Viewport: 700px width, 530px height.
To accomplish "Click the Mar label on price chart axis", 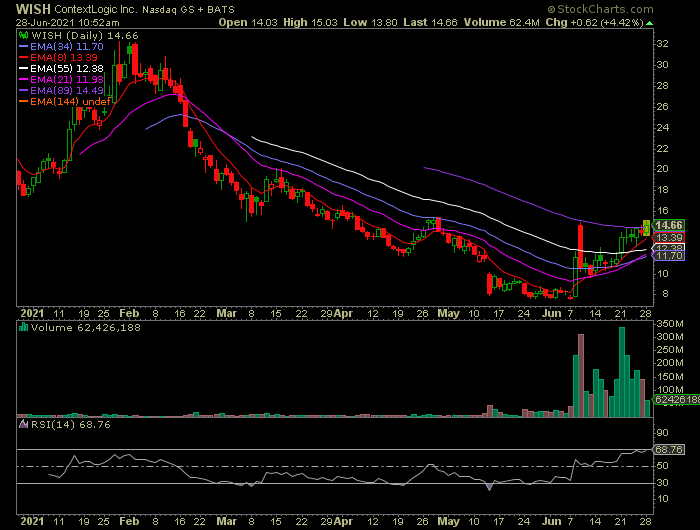I will tap(226, 313).
